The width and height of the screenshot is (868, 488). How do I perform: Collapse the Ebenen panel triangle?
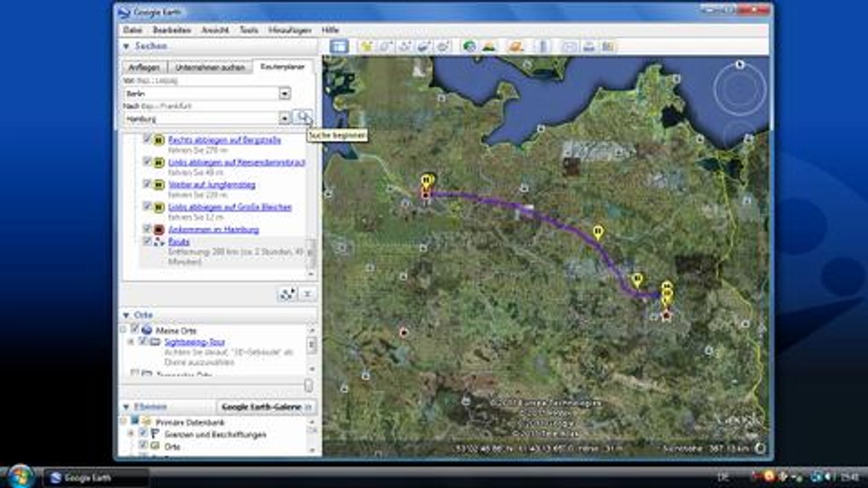[126, 407]
